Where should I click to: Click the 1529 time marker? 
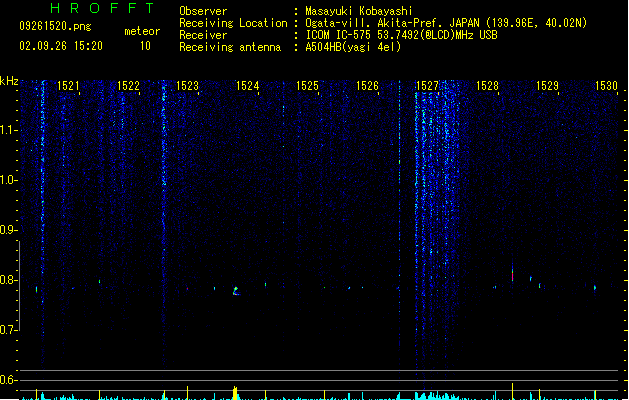547,86
